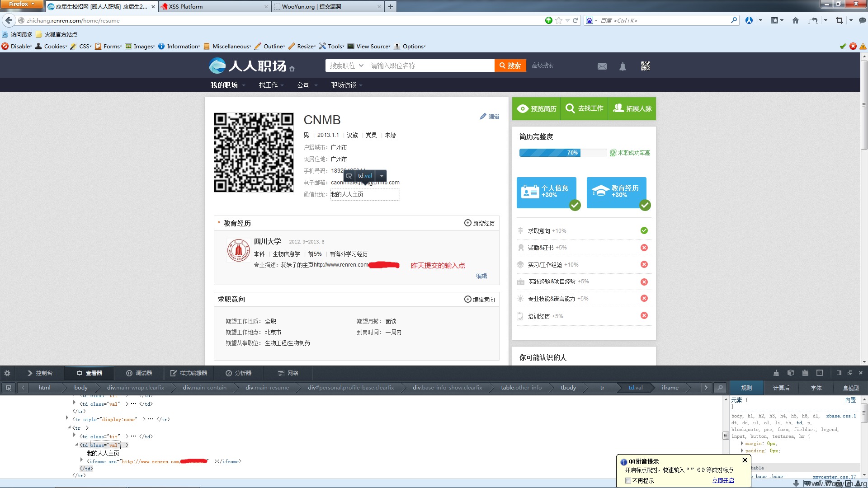
Task: Click 新增经历 in the education section
Action: click(x=479, y=223)
